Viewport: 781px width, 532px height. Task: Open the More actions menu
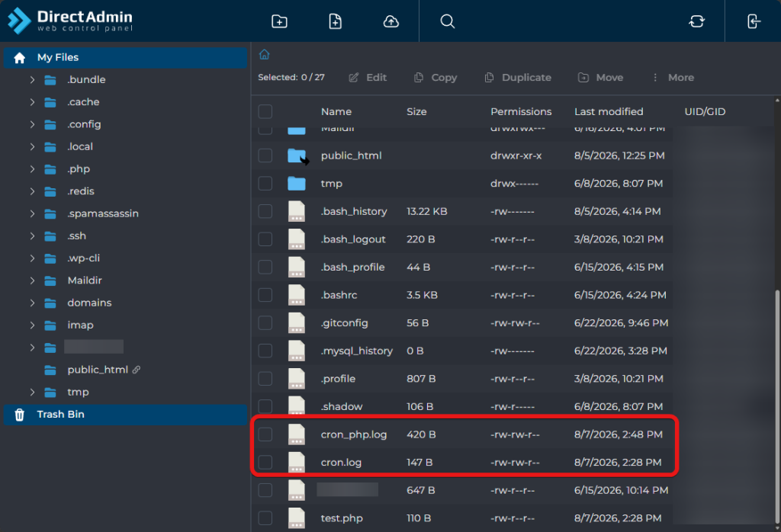click(x=673, y=78)
